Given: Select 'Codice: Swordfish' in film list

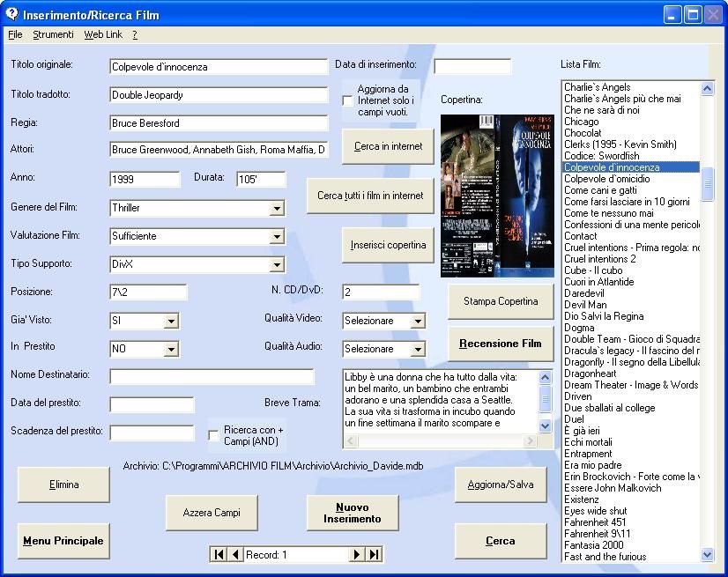Looking at the screenshot, I should pyautogui.click(x=602, y=156).
